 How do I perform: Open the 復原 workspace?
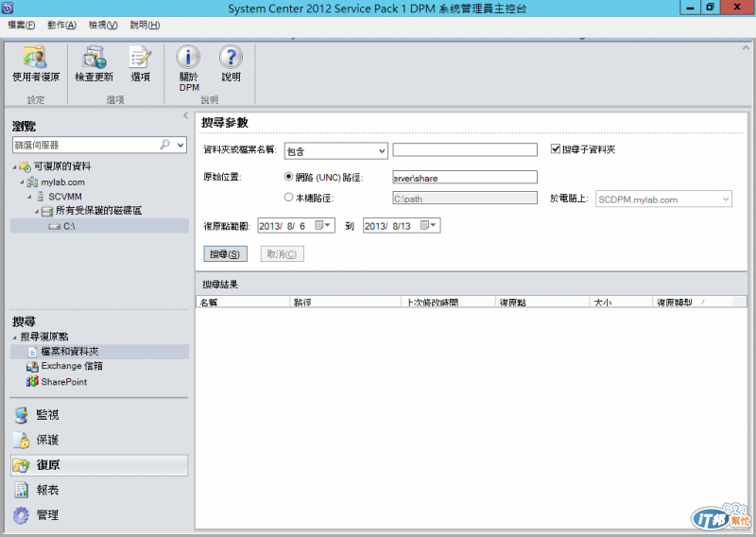99,465
